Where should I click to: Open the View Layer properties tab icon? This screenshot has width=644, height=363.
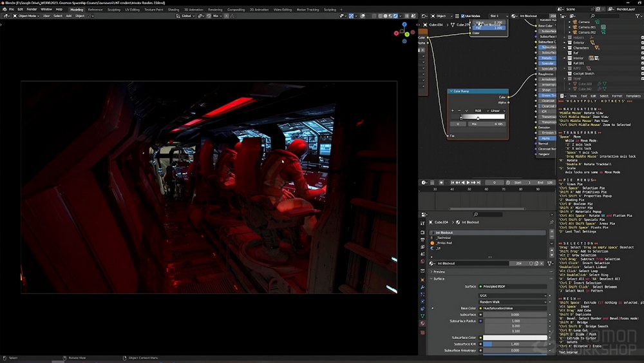pos(422,247)
